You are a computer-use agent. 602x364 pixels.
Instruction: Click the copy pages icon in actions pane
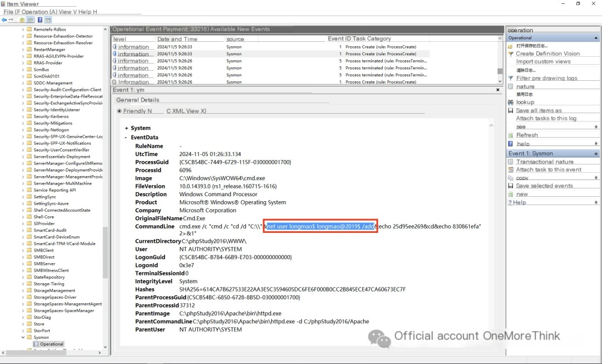(511, 178)
